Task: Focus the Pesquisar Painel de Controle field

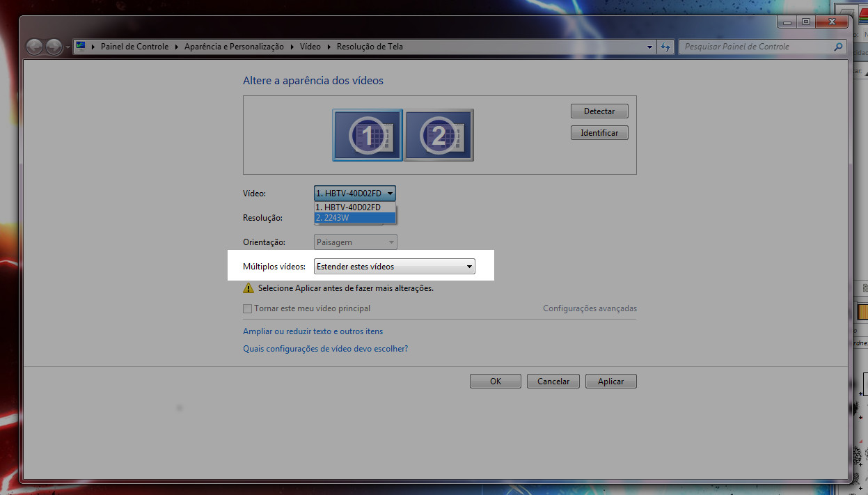Action: point(755,47)
